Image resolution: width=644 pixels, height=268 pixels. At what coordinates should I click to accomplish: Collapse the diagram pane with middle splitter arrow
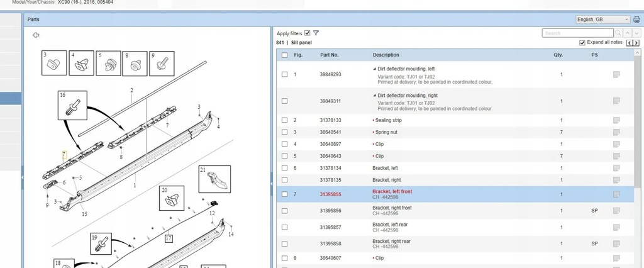click(x=271, y=184)
